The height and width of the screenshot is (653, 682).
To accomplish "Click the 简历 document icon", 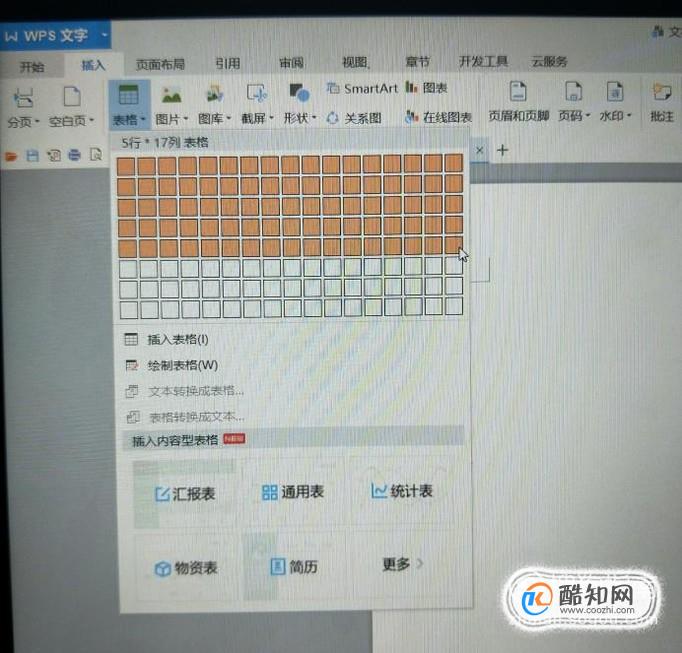I will tap(277, 567).
